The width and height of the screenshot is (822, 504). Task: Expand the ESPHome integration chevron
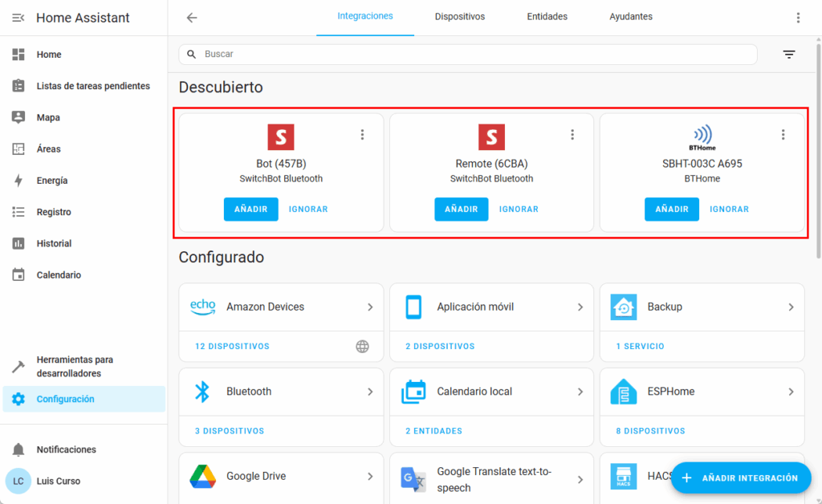(791, 392)
